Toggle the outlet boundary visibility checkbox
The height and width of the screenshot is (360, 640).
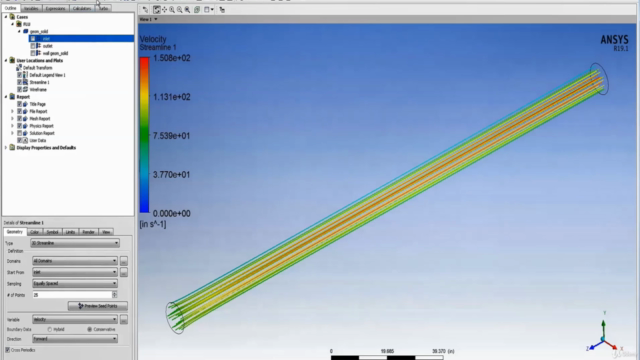[33, 46]
